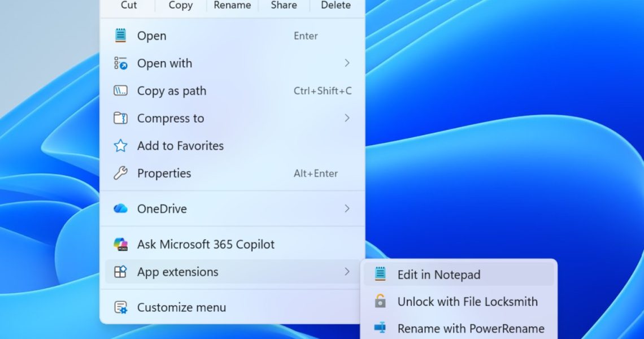644x339 pixels.
Task: Click the App extensions icon
Action: 120,272
